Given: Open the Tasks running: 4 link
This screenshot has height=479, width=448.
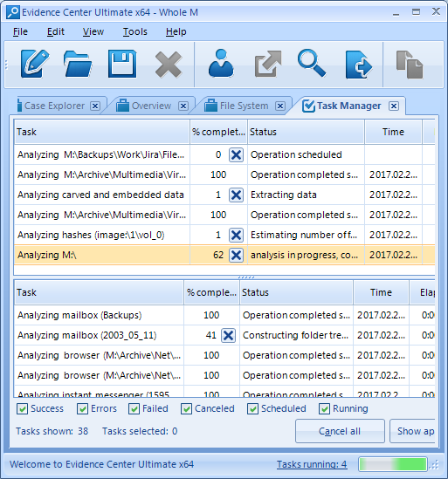Looking at the screenshot, I should [x=312, y=464].
